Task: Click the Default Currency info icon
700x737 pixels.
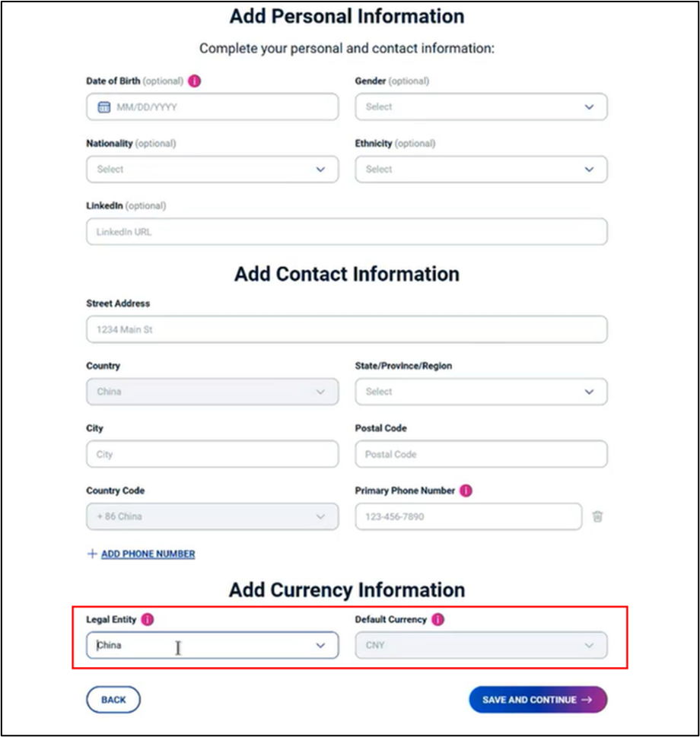Action: 438,620
